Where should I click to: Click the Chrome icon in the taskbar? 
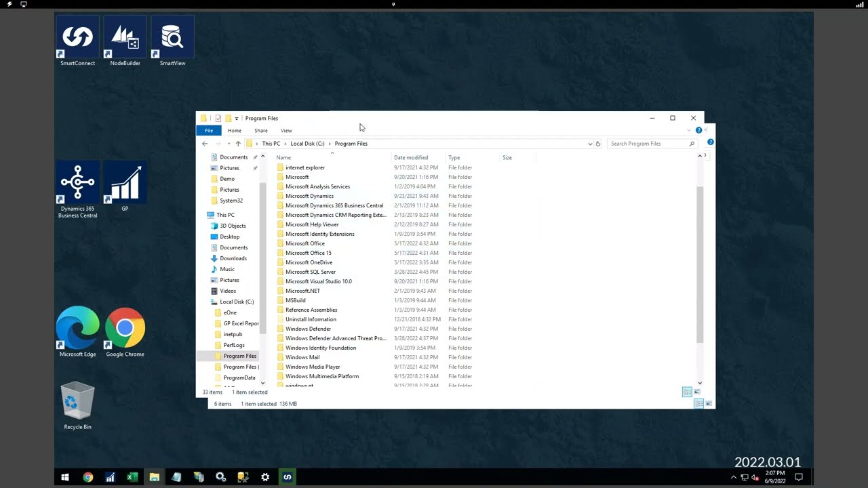click(x=87, y=477)
